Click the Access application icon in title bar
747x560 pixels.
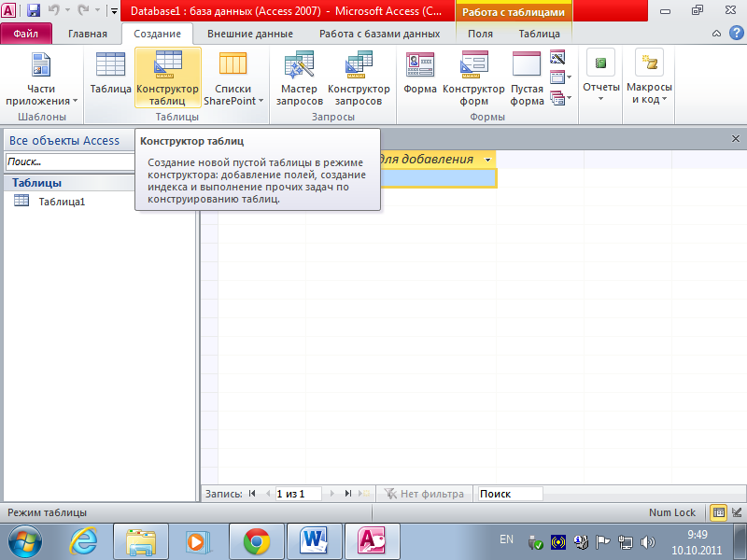tap(8, 10)
